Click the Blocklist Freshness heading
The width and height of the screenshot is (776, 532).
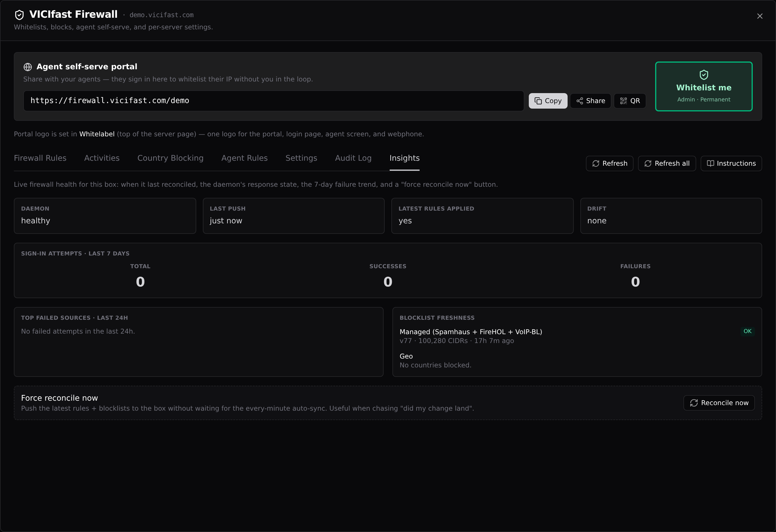(437, 318)
